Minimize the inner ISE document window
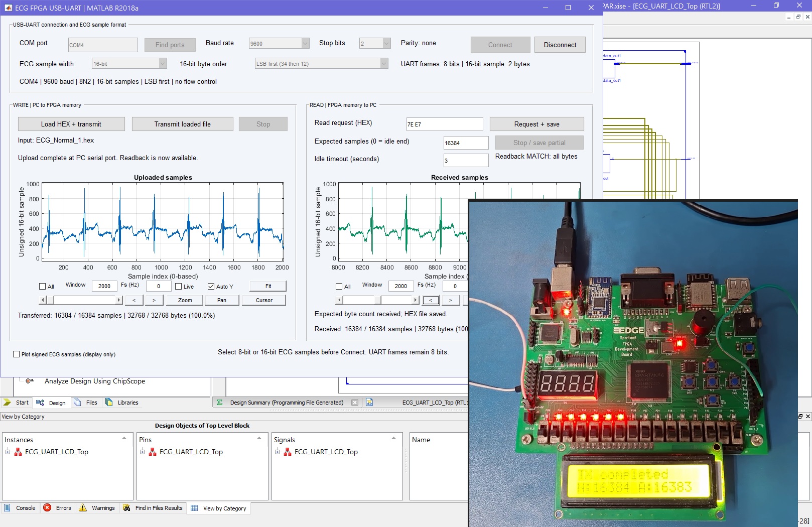Image resolution: width=812 pixels, height=527 pixels. coord(789,17)
